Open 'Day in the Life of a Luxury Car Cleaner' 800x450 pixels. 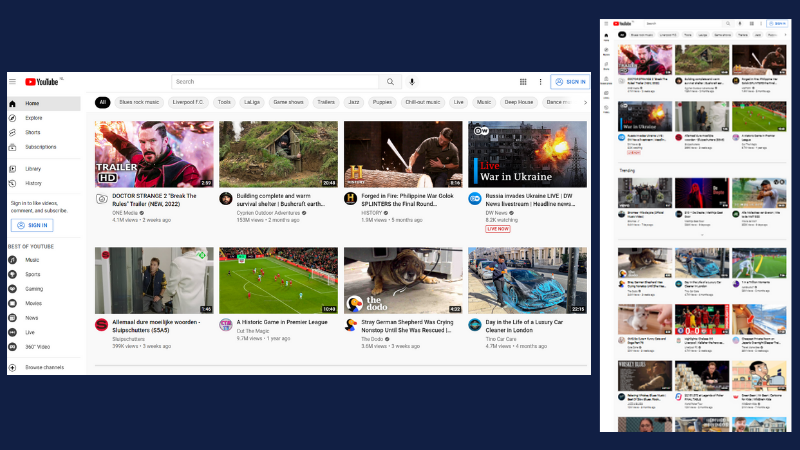tap(524, 327)
